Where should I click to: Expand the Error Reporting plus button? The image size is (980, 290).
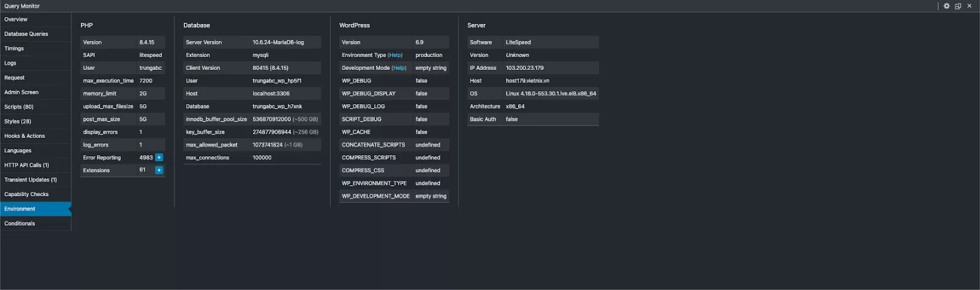159,158
